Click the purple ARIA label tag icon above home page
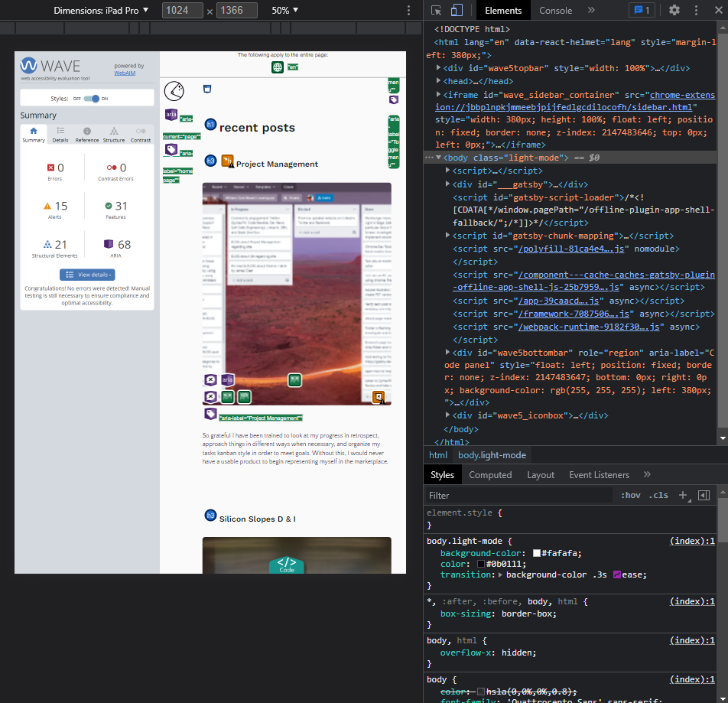This screenshot has width=728, height=703. (171, 149)
